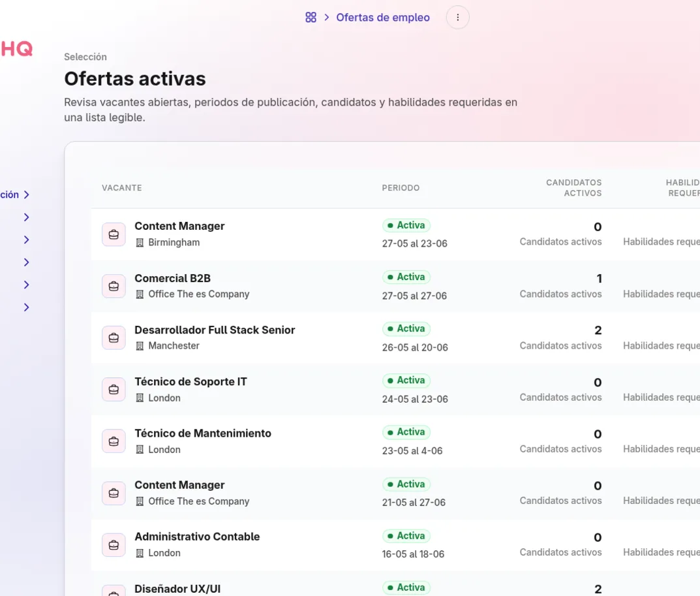Click candidate count 1 for Comercial B2B
700x596 pixels.
599,279
